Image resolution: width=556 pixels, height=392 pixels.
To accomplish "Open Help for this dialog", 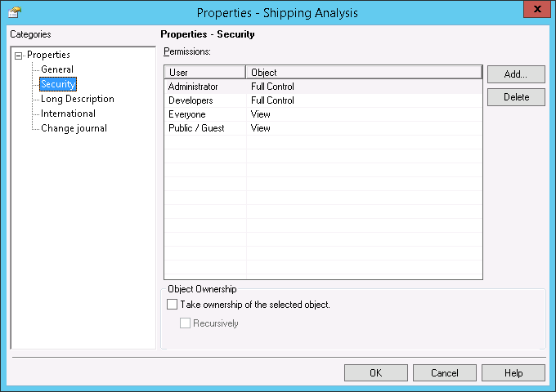I will [513, 373].
